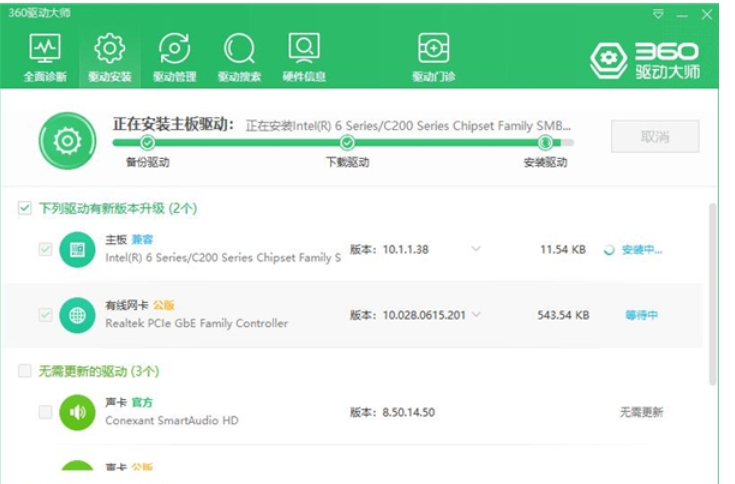Viewport: 735px width, 484px height.
Task: Click the 360驱动大师 logo
Action: pyautogui.click(x=645, y=60)
